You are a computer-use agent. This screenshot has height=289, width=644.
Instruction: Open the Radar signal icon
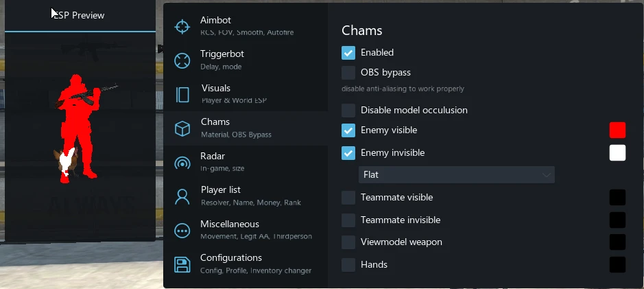click(x=182, y=163)
